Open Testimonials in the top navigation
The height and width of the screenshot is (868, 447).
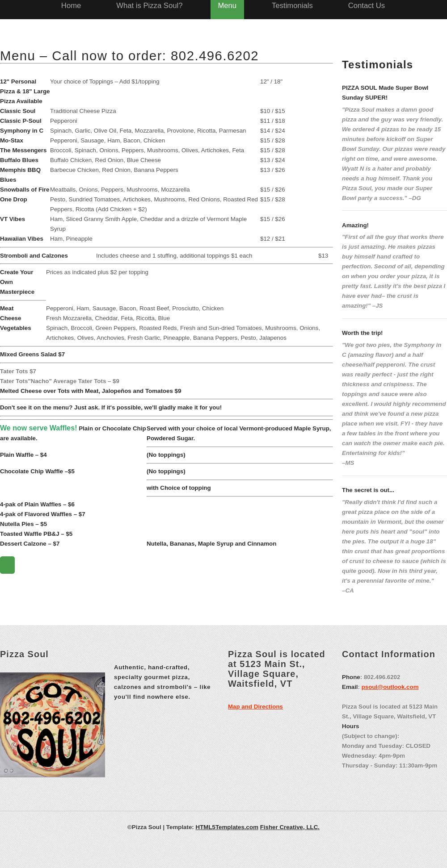[x=292, y=6]
